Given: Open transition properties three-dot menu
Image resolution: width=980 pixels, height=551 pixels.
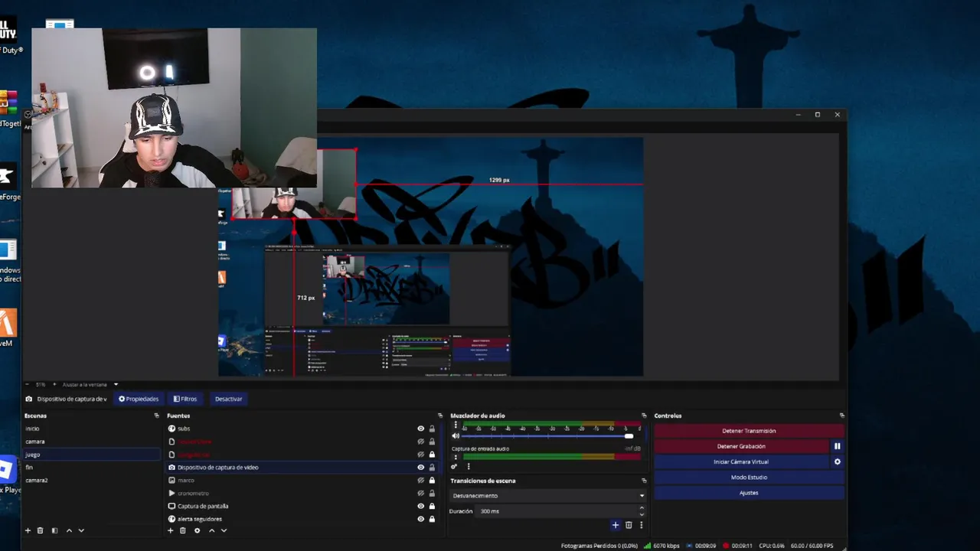Looking at the screenshot, I should [x=641, y=525].
